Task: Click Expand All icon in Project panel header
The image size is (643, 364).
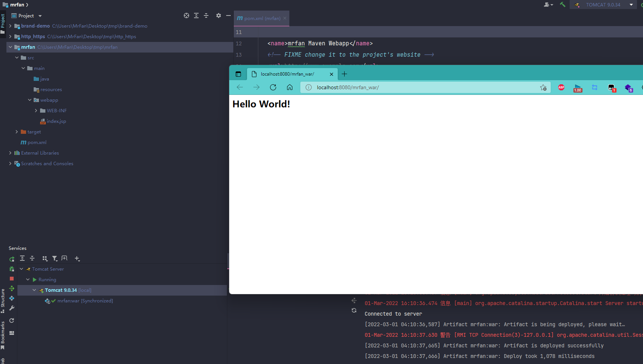Action: 196,15
